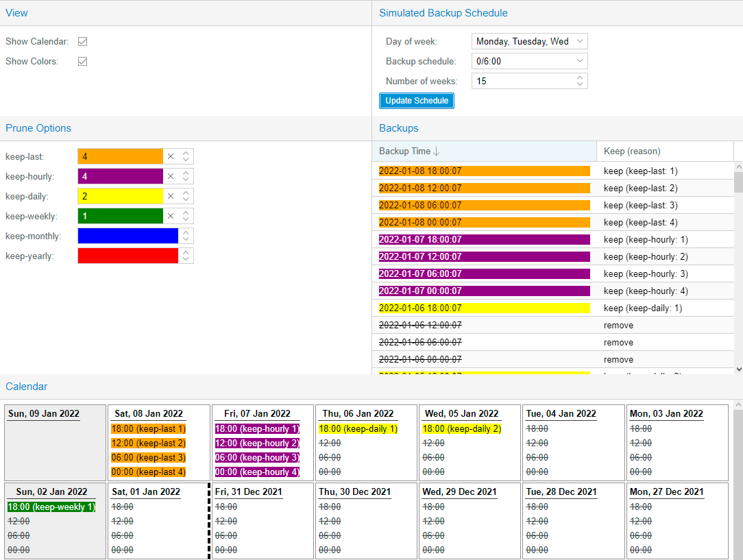Increment keep-monthly using the up stepper arrow
Screen dimensions: 743x560
(186, 232)
